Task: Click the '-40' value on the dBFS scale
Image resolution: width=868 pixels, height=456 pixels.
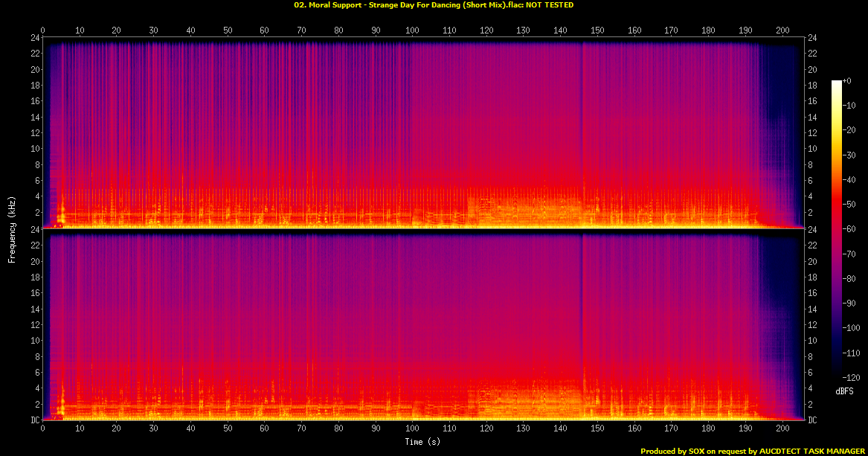Action: pyautogui.click(x=849, y=180)
